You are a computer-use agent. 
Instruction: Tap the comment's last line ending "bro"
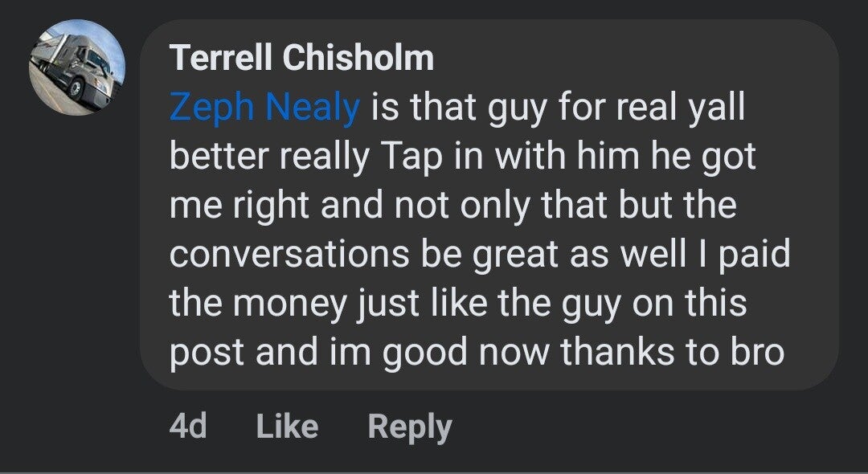[x=476, y=353]
